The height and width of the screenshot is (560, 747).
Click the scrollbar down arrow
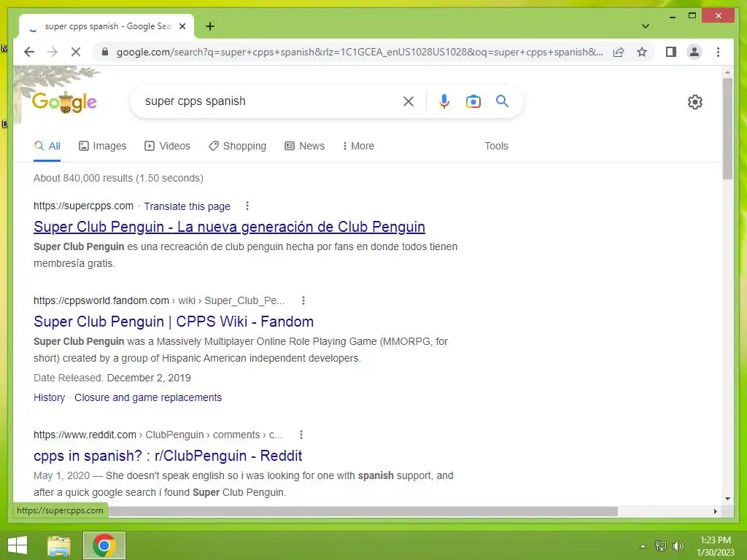tap(727, 499)
